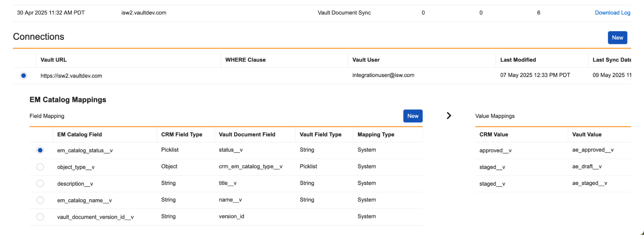Pick the em_catalog_name__v radio button
The height and width of the screenshot is (235, 644).
pyautogui.click(x=40, y=200)
